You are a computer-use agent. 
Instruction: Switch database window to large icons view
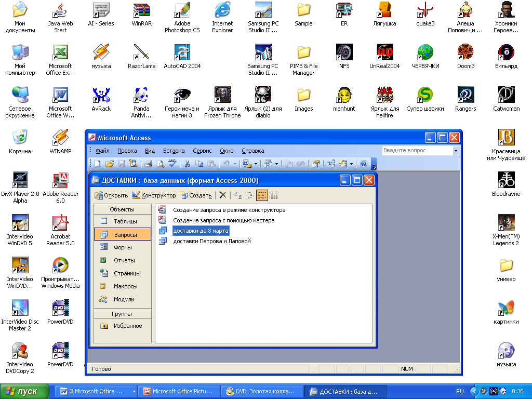pyautogui.click(x=238, y=195)
